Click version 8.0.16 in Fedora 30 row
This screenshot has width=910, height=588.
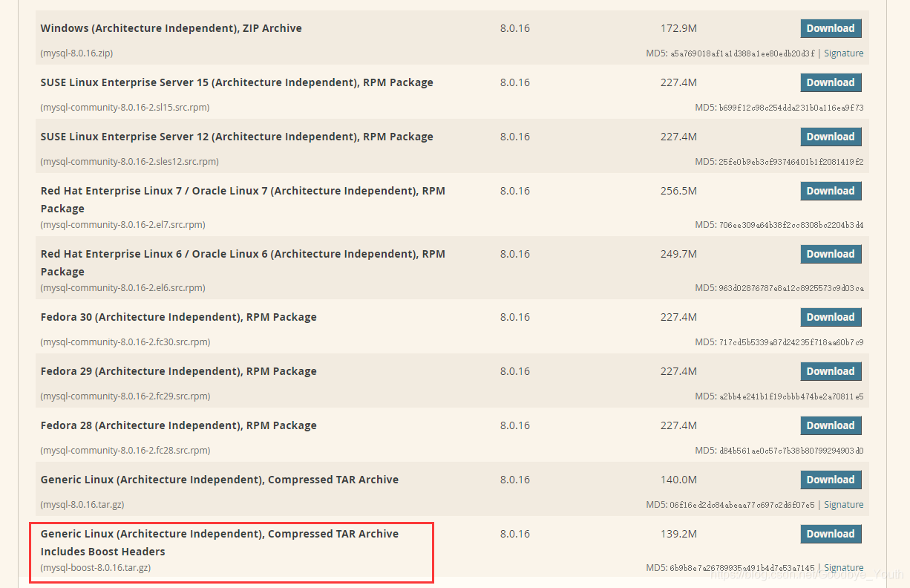(515, 317)
